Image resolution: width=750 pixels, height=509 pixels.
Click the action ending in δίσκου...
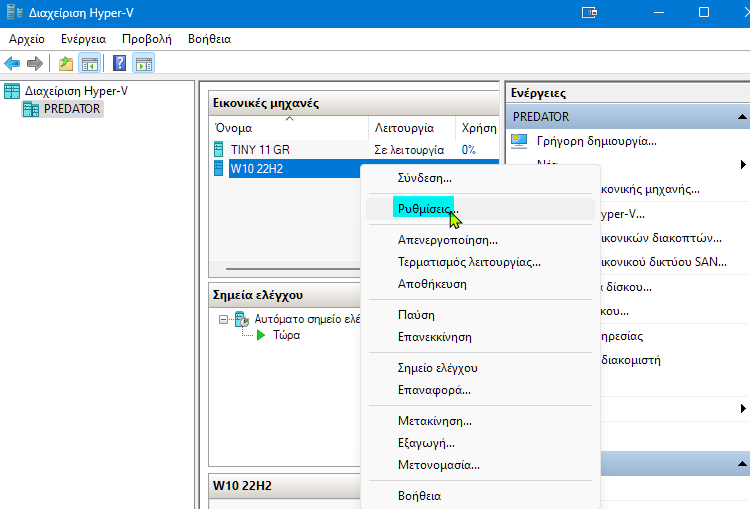click(x=626, y=287)
